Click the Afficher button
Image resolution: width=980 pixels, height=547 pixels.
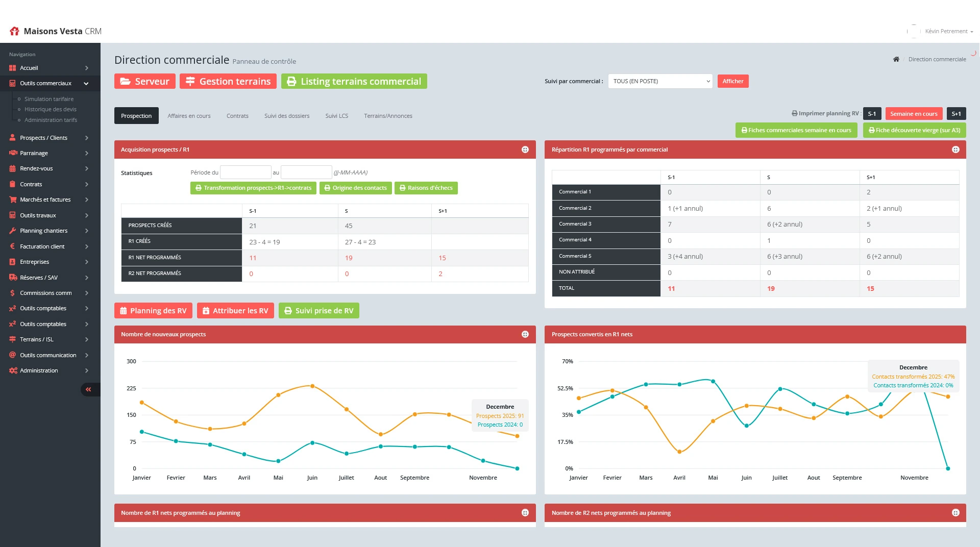pyautogui.click(x=732, y=81)
